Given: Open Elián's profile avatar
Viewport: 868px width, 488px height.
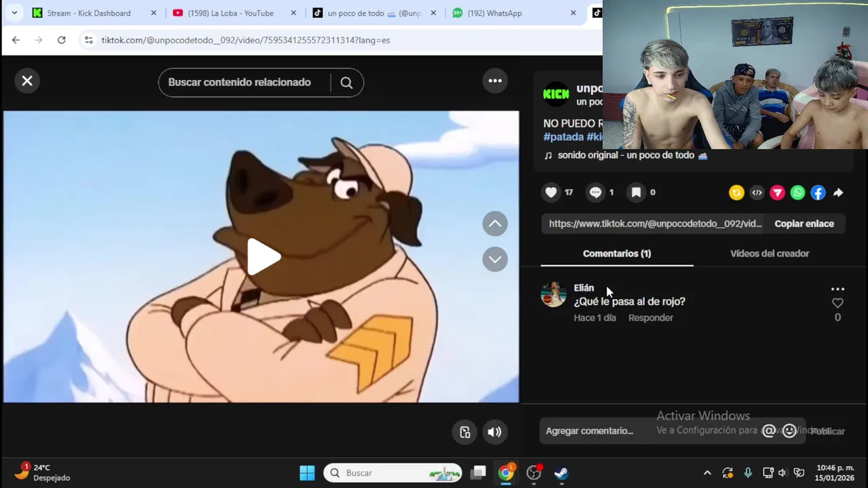Looking at the screenshot, I should pos(553,294).
